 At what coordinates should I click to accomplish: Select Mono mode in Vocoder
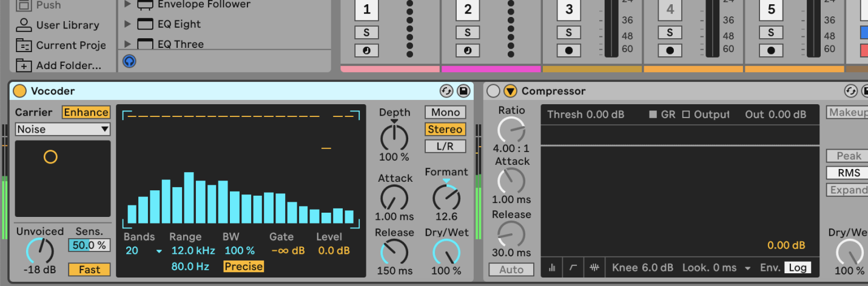click(446, 112)
